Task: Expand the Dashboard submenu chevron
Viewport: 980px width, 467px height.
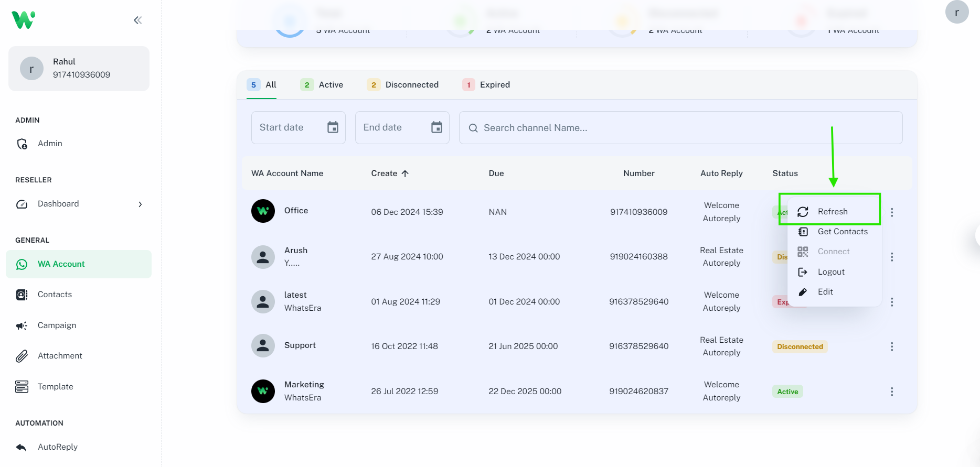Action: (x=140, y=204)
